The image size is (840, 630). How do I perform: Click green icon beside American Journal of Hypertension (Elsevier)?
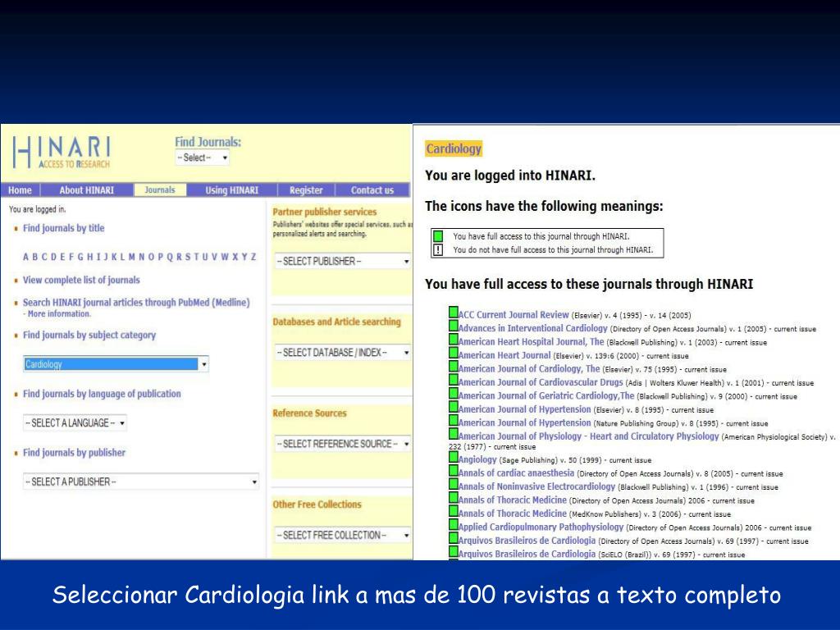(453, 407)
